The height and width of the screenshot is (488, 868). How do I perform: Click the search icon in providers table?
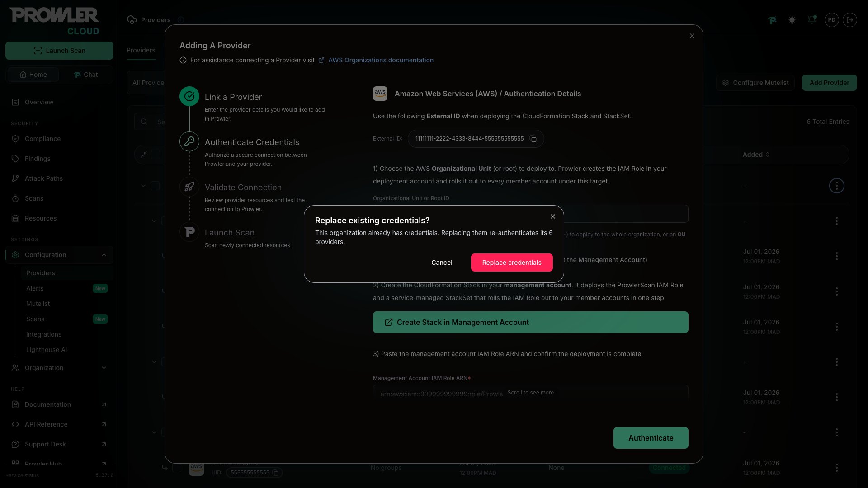pyautogui.click(x=144, y=122)
